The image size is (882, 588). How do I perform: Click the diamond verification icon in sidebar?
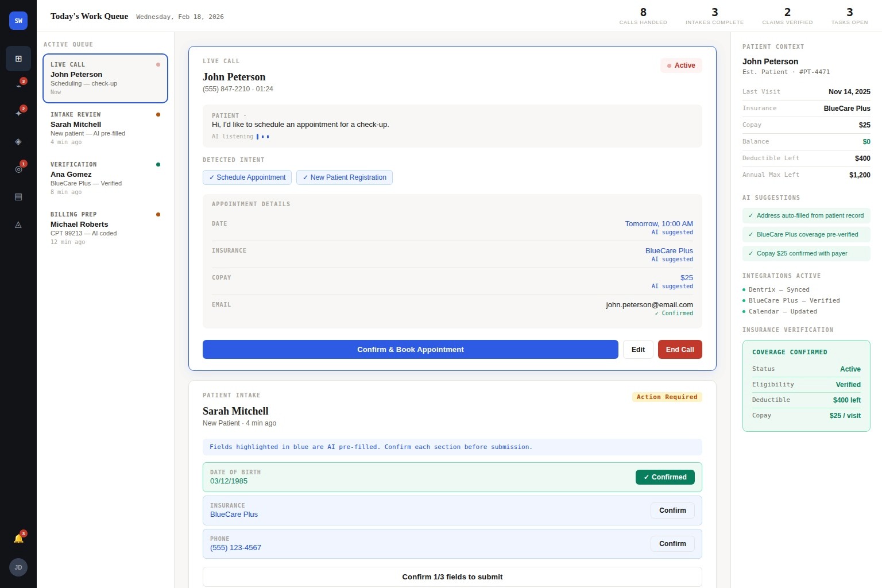[x=18, y=141]
